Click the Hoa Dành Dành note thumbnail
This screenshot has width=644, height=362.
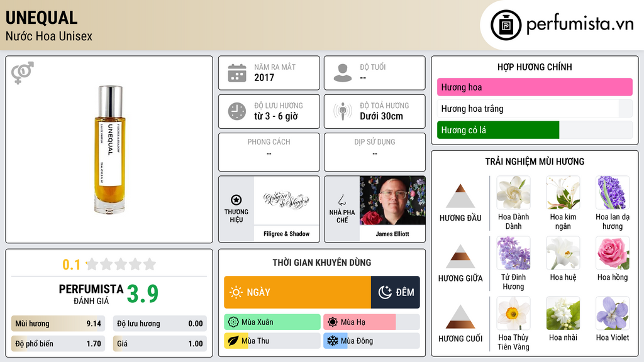(513, 193)
